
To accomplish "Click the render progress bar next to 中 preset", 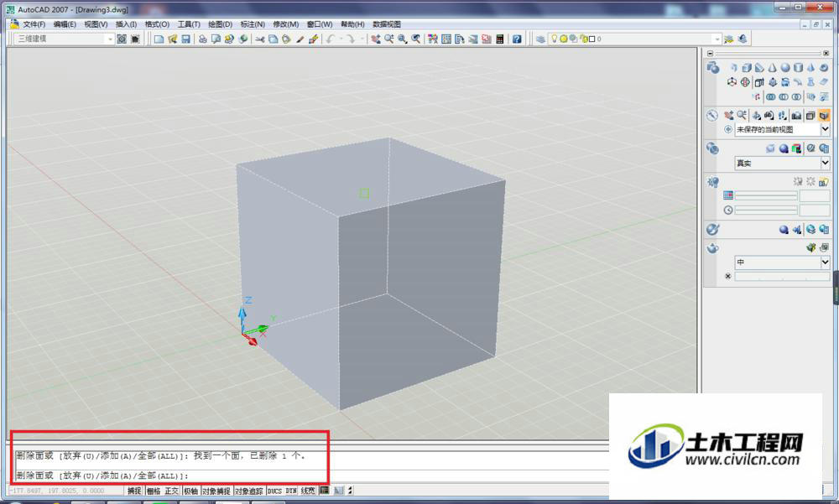I will [782, 276].
